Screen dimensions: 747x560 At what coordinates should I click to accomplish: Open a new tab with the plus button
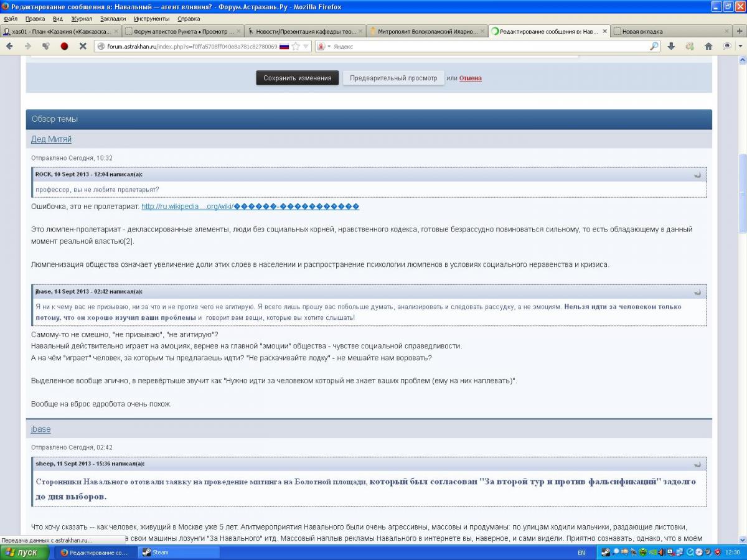pyautogui.click(x=738, y=30)
